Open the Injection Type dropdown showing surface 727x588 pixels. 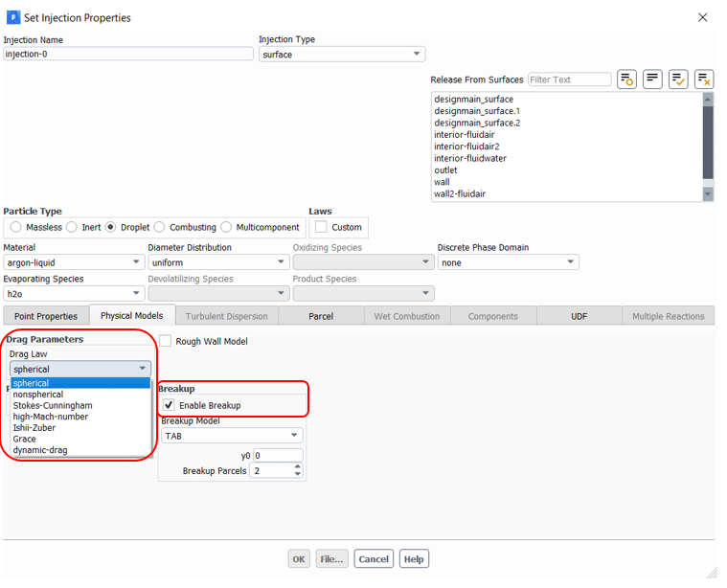(x=342, y=55)
